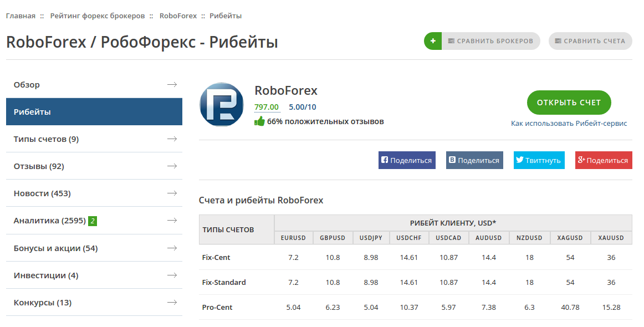Click the RoboForex logo image
644x327 pixels.
[x=222, y=104]
